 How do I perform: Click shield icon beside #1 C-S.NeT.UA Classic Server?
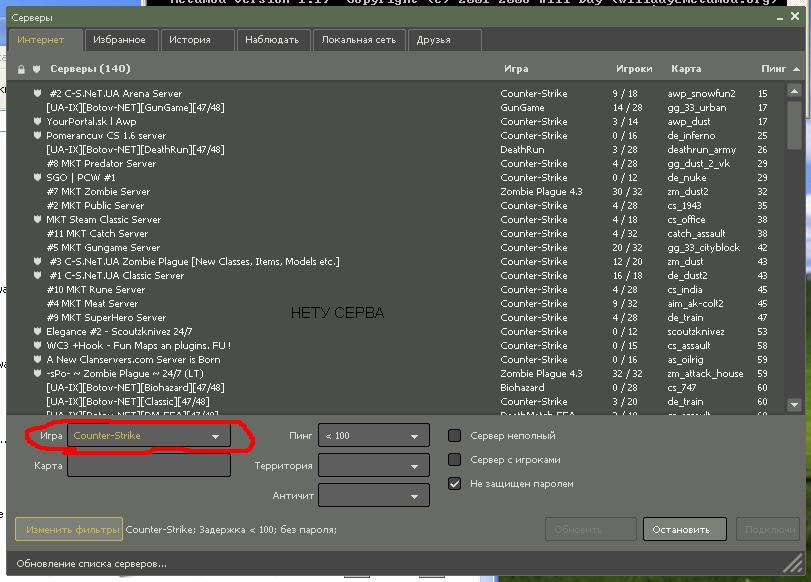[37, 275]
